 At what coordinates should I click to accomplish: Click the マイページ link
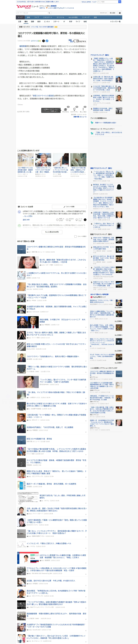[103, 13]
